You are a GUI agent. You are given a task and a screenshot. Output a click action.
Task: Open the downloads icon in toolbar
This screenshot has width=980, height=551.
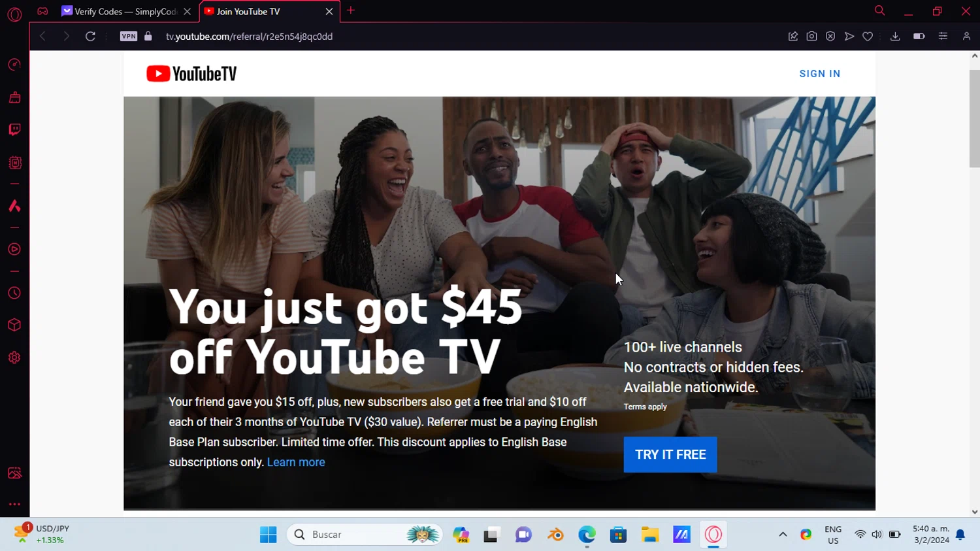[895, 37]
